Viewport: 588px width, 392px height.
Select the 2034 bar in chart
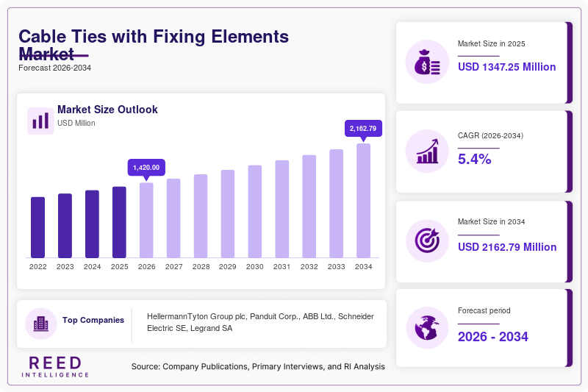click(363, 201)
